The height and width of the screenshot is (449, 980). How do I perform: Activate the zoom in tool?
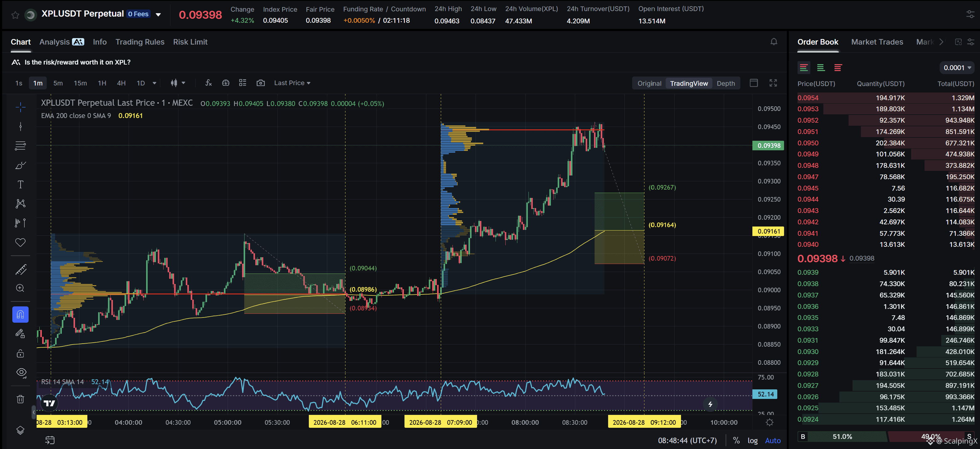(x=21, y=288)
